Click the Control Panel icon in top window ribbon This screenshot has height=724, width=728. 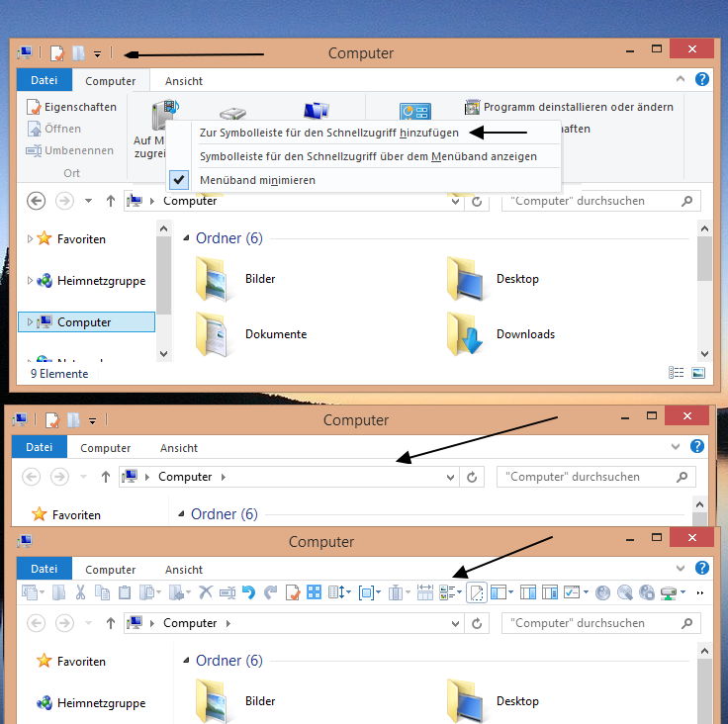[415, 112]
